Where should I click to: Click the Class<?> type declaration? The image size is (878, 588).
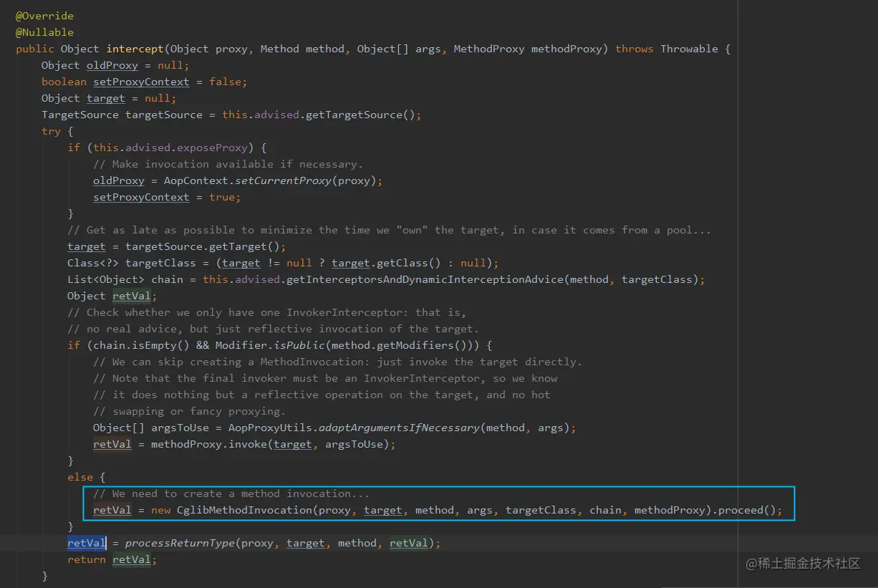[x=93, y=263]
